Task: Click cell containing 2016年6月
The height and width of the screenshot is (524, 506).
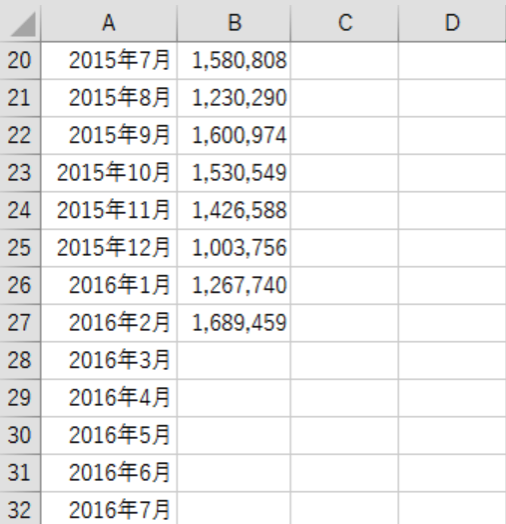Action: click(109, 473)
